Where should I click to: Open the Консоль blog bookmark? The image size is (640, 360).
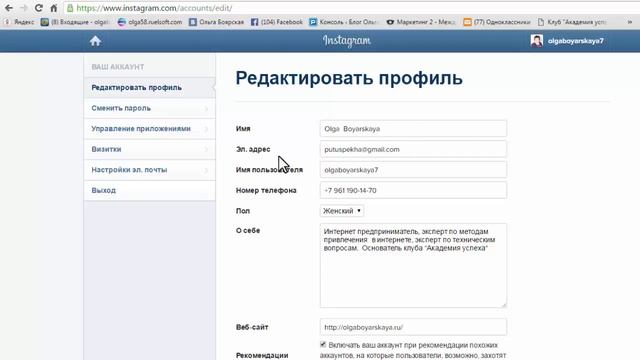pos(344,22)
